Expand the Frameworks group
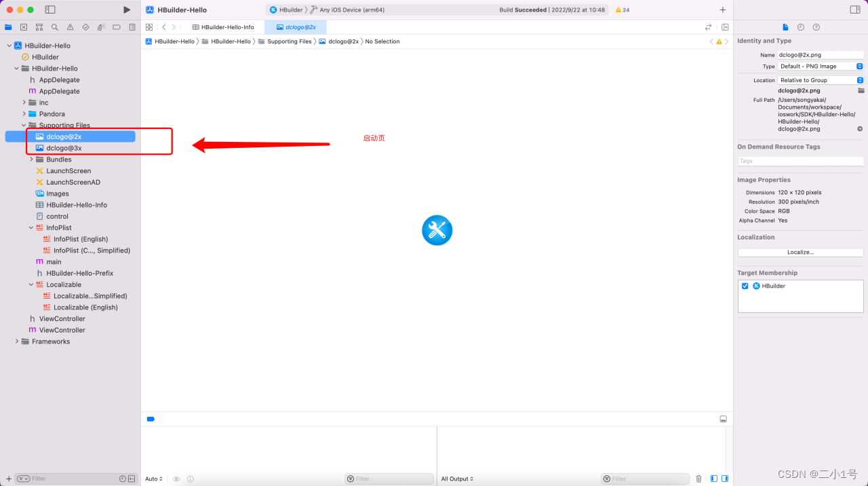The image size is (868, 486). coord(17,341)
